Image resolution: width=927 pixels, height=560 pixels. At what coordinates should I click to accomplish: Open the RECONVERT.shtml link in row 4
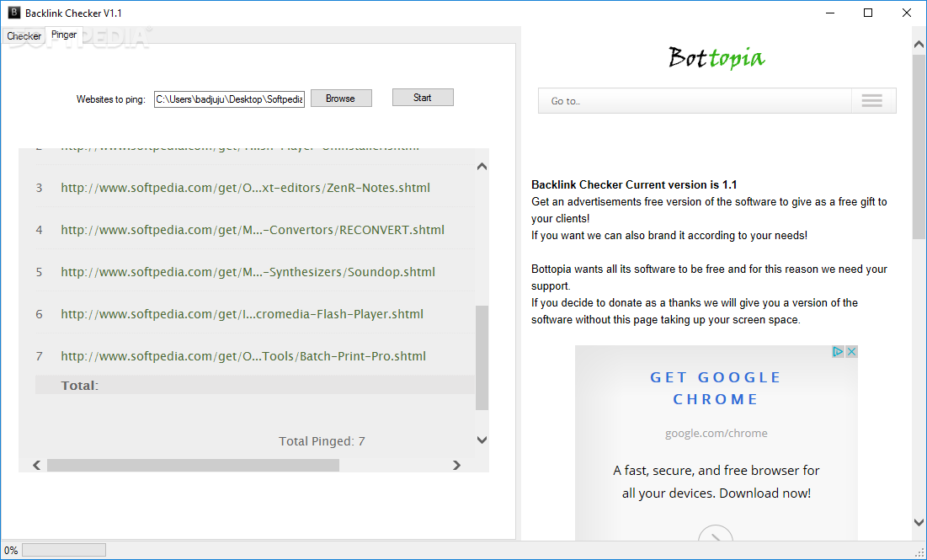tap(253, 230)
